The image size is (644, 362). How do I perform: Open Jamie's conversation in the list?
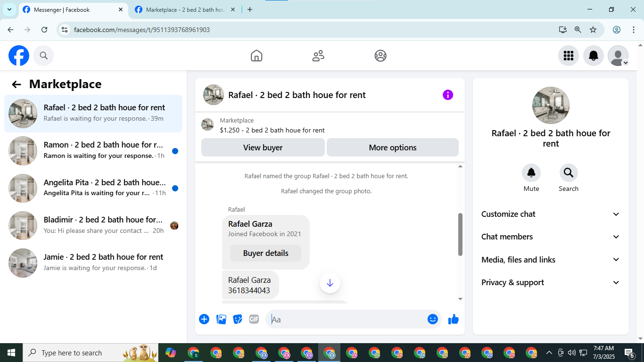pyautogui.click(x=93, y=263)
